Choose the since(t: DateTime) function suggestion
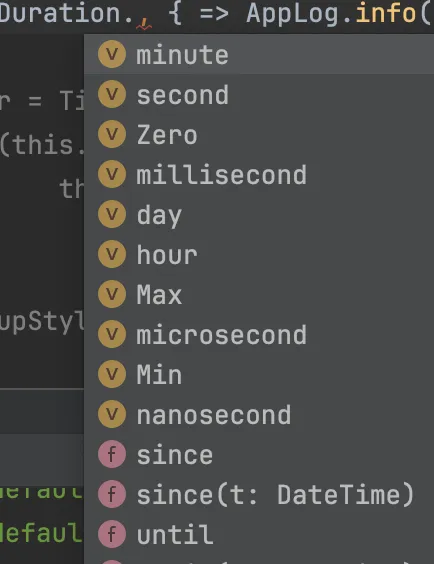This screenshot has height=564, width=434. 259,495
